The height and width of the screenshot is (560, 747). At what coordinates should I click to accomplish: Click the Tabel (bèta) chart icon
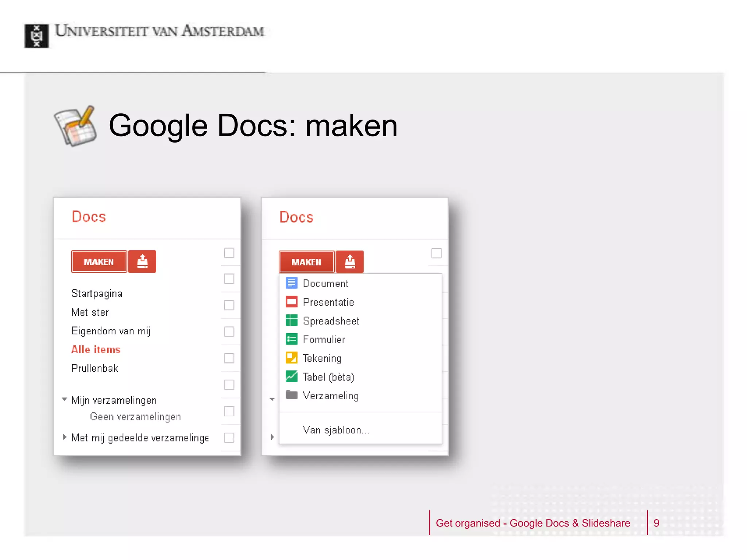click(291, 377)
